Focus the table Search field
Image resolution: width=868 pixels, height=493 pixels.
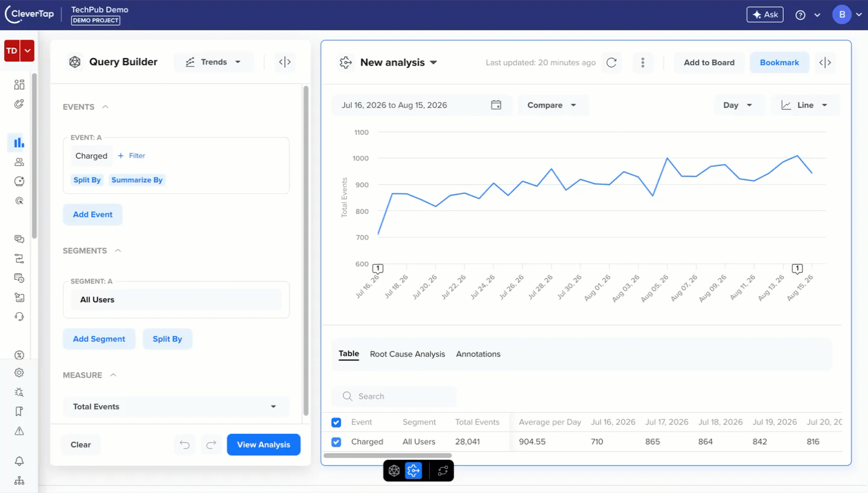tap(394, 396)
